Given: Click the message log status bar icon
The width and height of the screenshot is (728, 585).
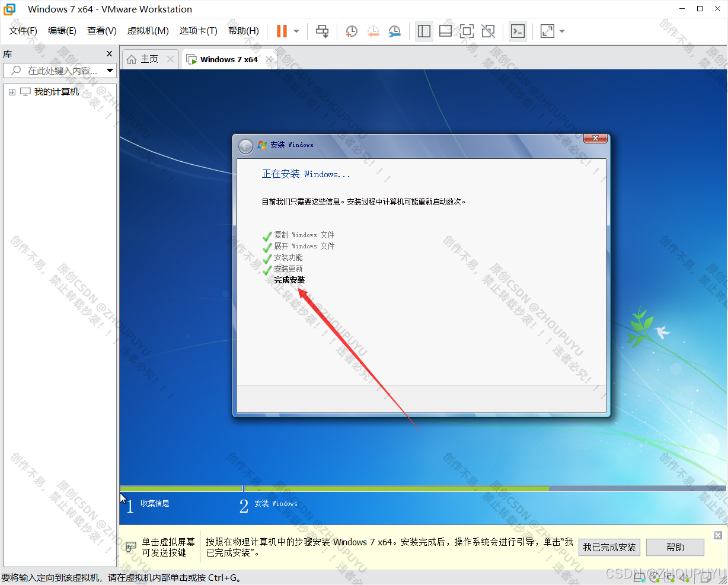Looking at the screenshot, I should click(x=707, y=577).
